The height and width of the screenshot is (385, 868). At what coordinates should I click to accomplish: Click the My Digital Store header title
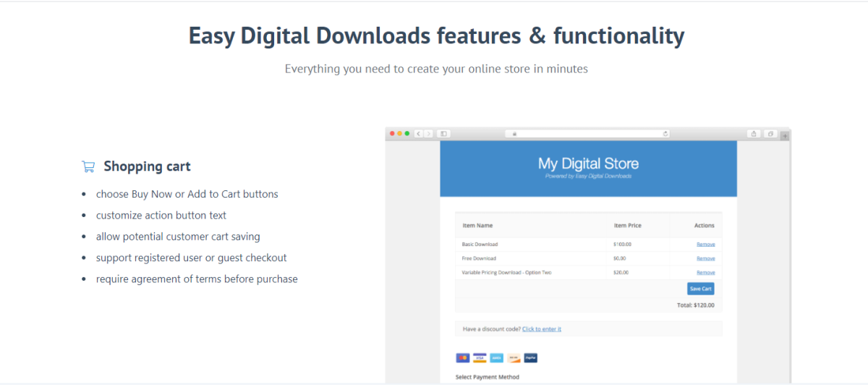[588, 164]
